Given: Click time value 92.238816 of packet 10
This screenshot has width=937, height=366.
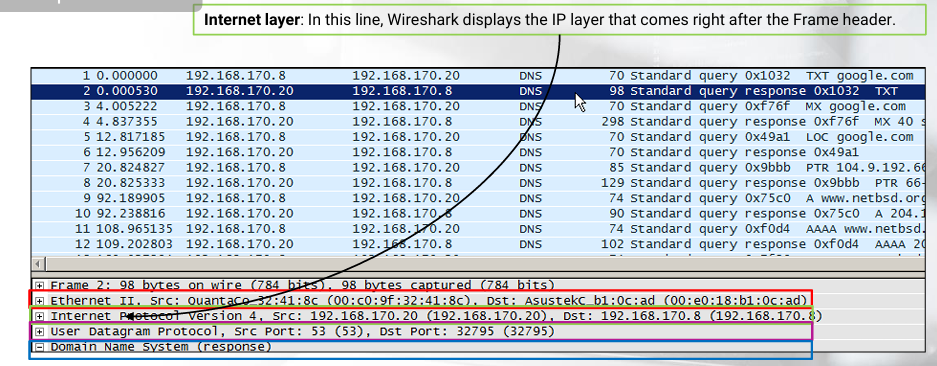Looking at the screenshot, I should tap(131, 214).
